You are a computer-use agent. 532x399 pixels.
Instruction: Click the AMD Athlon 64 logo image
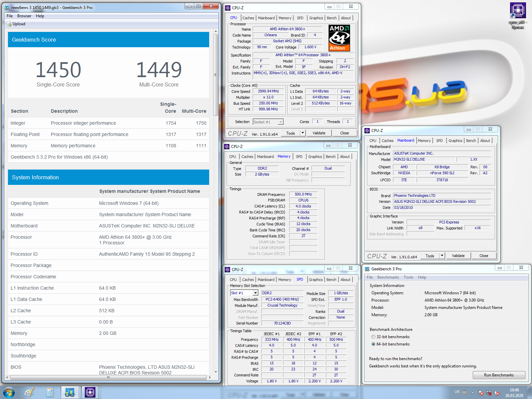(x=339, y=38)
